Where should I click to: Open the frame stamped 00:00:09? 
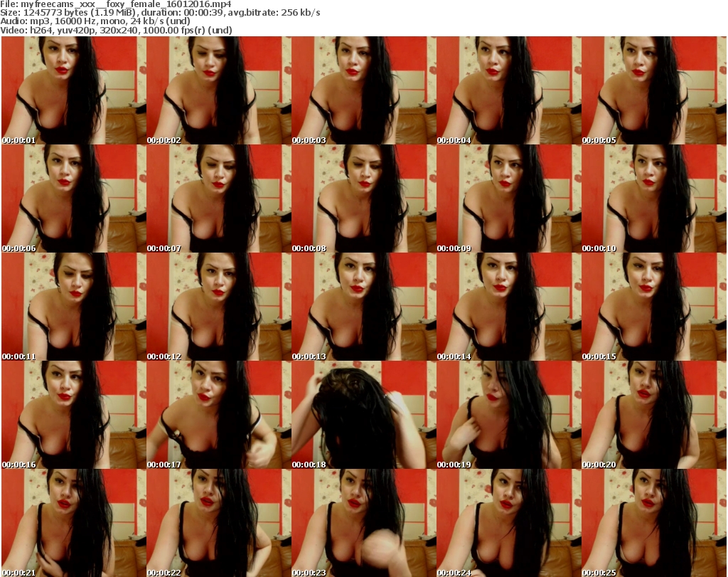click(508, 198)
